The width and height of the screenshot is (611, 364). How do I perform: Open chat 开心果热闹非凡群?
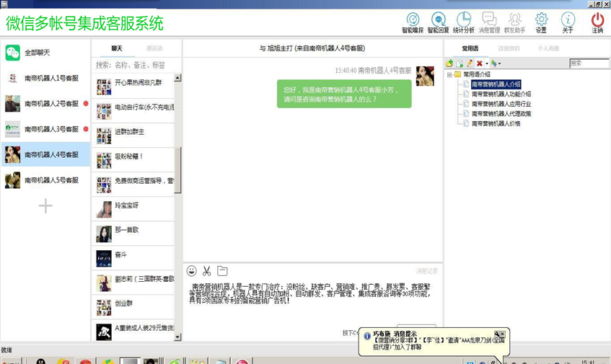tap(133, 86)
